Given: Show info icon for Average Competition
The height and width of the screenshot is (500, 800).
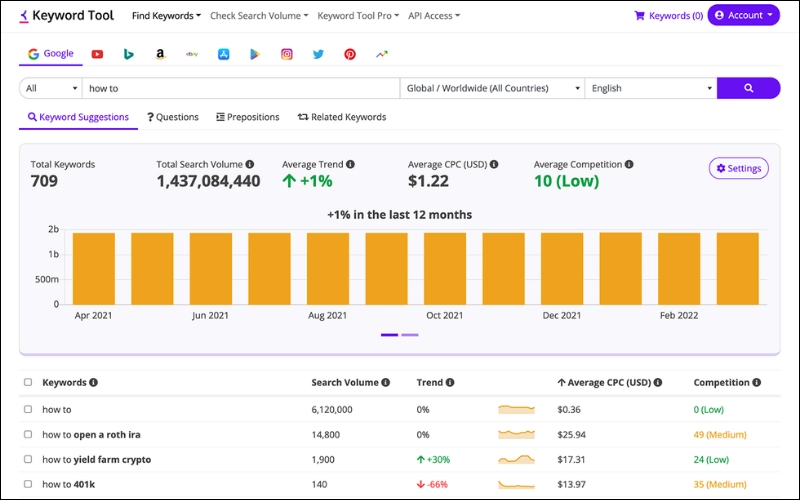Looking at the screenshot, I should tap(629, 164).
